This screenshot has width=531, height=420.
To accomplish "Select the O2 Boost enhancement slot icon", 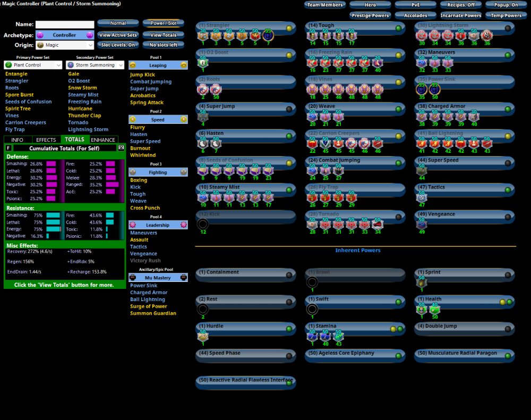I will click(x=203, y=63).
